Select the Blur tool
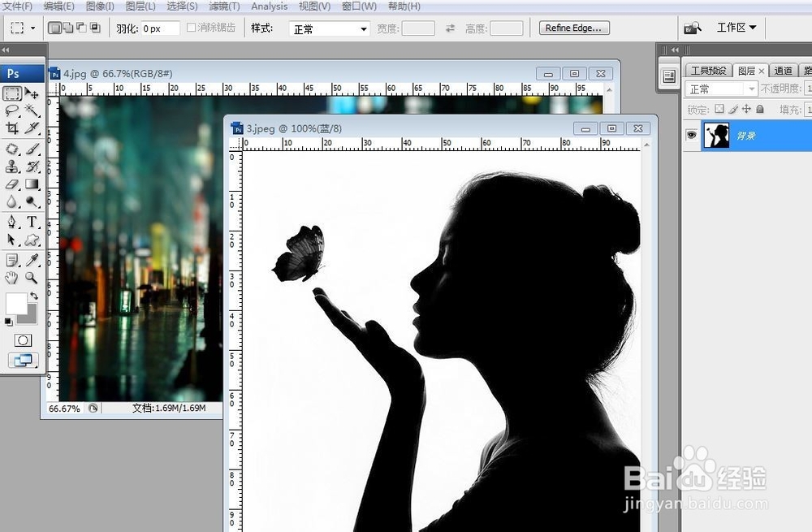Viewport: 812px width, 532px height. click(x=12, y=201)
